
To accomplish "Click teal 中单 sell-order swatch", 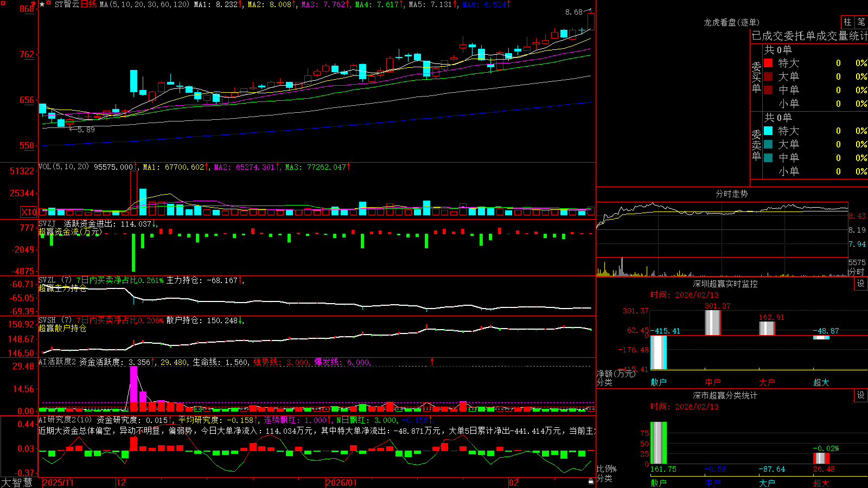I will click(x=768, y=158).
